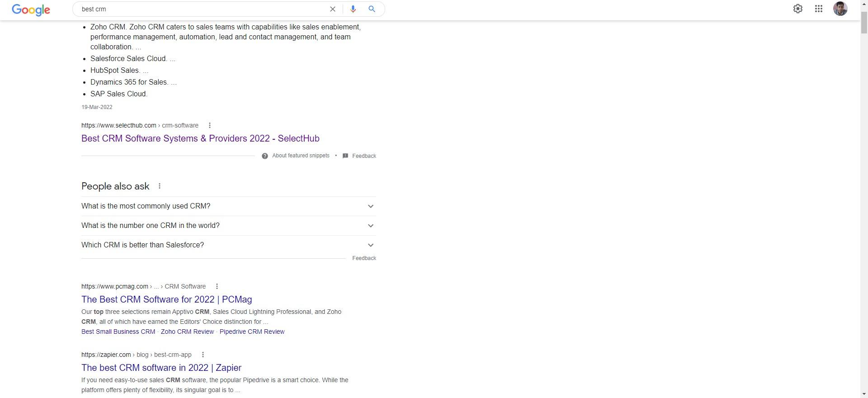Click the feedback flag icon under snippet

(x=345, y=156)
